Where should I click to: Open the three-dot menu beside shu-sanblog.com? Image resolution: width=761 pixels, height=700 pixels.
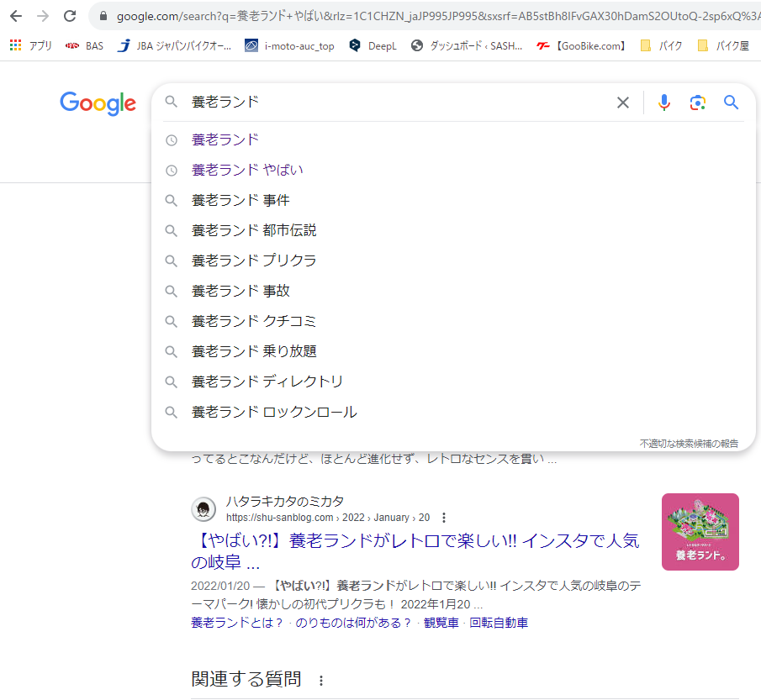[444, 518]
